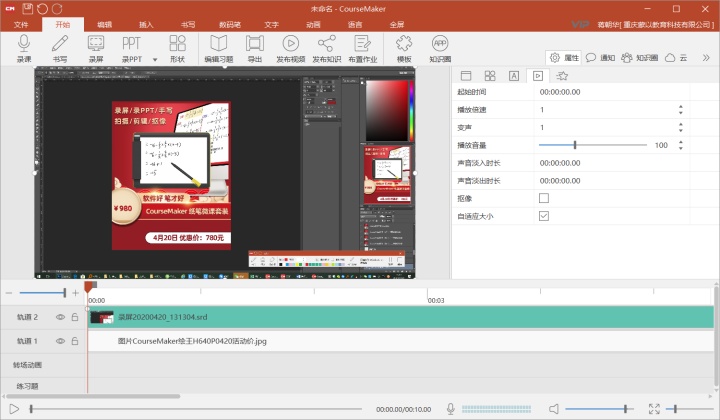The image size is (720, 420).
Task: Switch to the 编辑 tab
Action: coord(104,24)
